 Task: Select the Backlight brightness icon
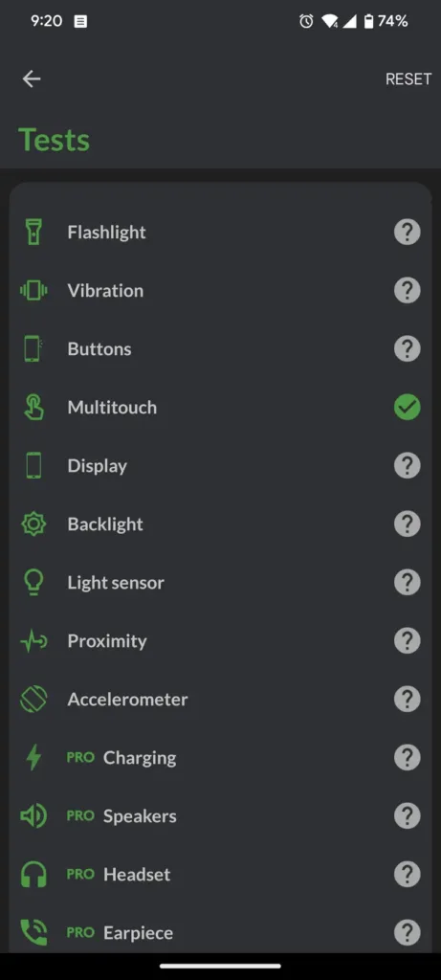(x=33, y=523)
